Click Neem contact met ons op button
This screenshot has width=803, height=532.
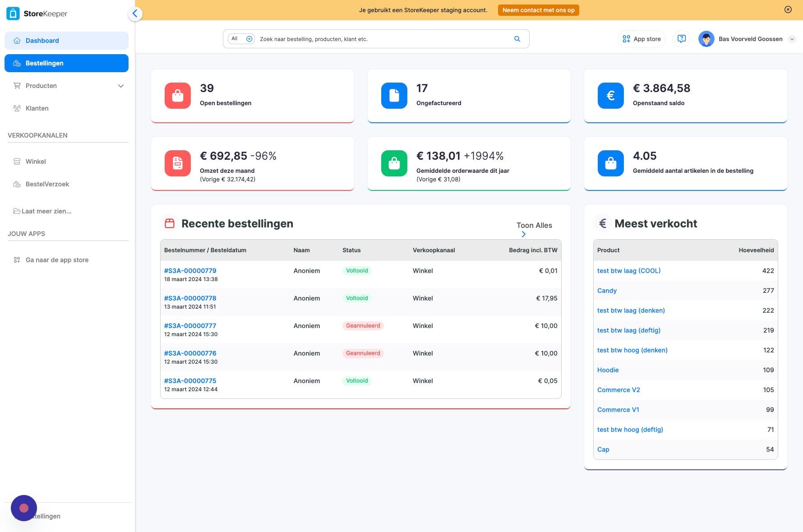point(538,10)
